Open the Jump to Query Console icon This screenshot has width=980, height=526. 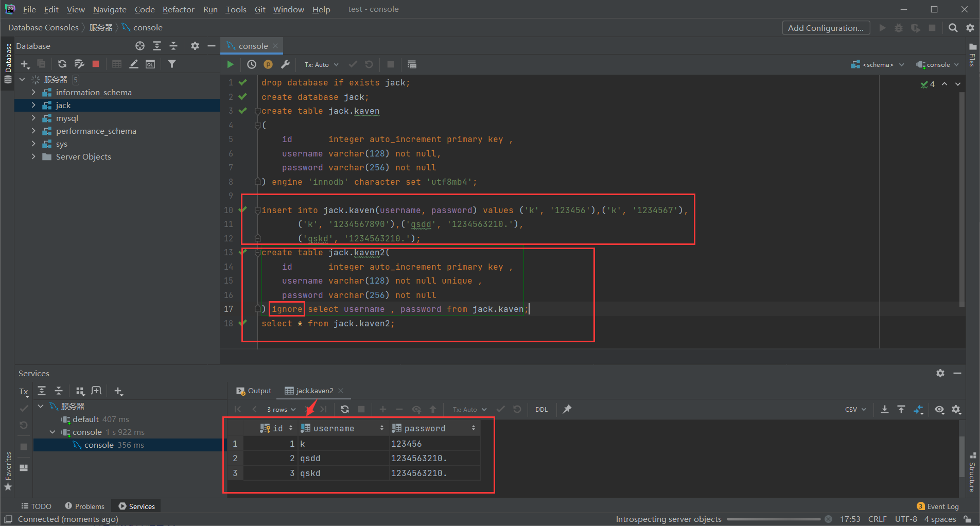click(x=150, y=64)
